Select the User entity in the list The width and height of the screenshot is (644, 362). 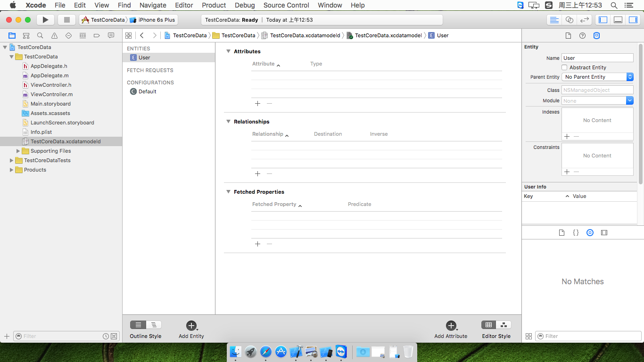169,58
